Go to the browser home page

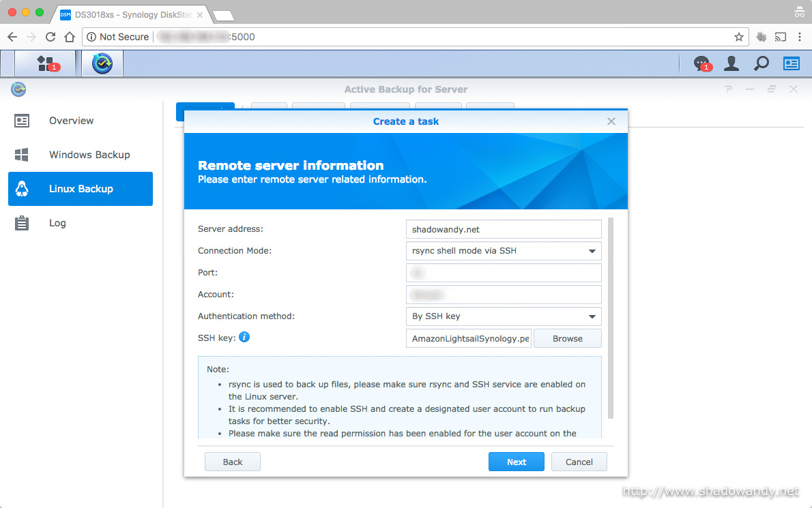coord(70,37)
